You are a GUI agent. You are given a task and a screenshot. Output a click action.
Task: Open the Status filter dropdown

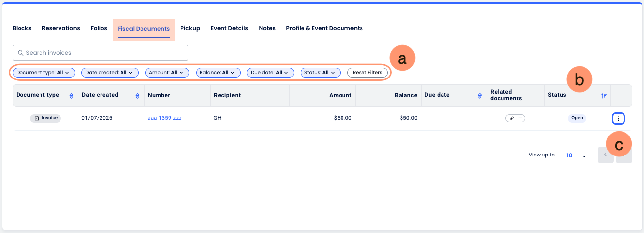click(x=320, y=73)
